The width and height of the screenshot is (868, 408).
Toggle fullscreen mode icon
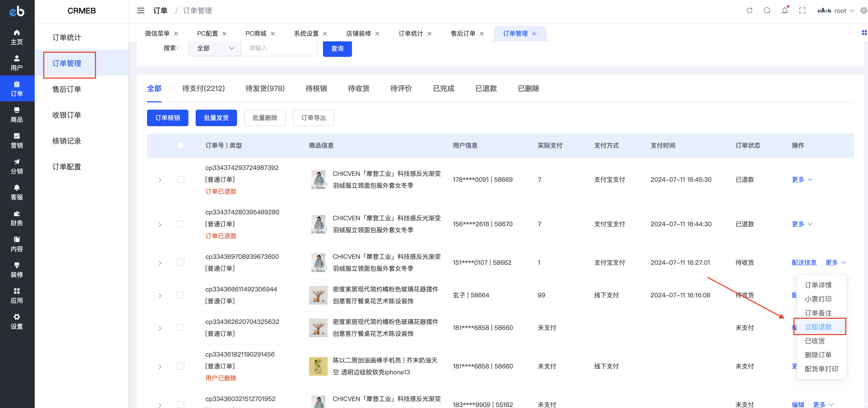[x=802, y=10]
